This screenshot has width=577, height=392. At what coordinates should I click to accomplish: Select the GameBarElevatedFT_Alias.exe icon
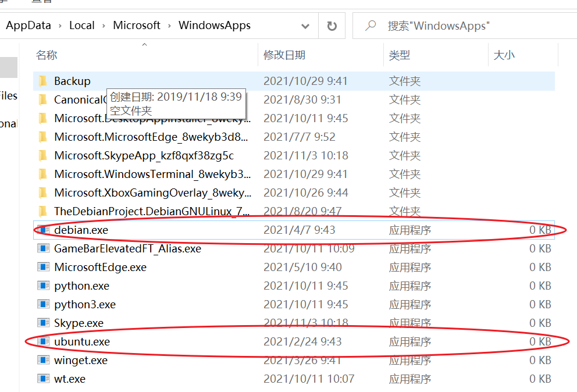click(x=44, y=248)
